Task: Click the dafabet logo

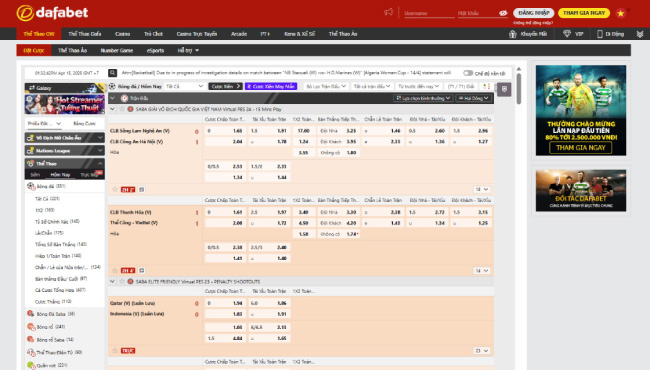Action: coord(52,13)
